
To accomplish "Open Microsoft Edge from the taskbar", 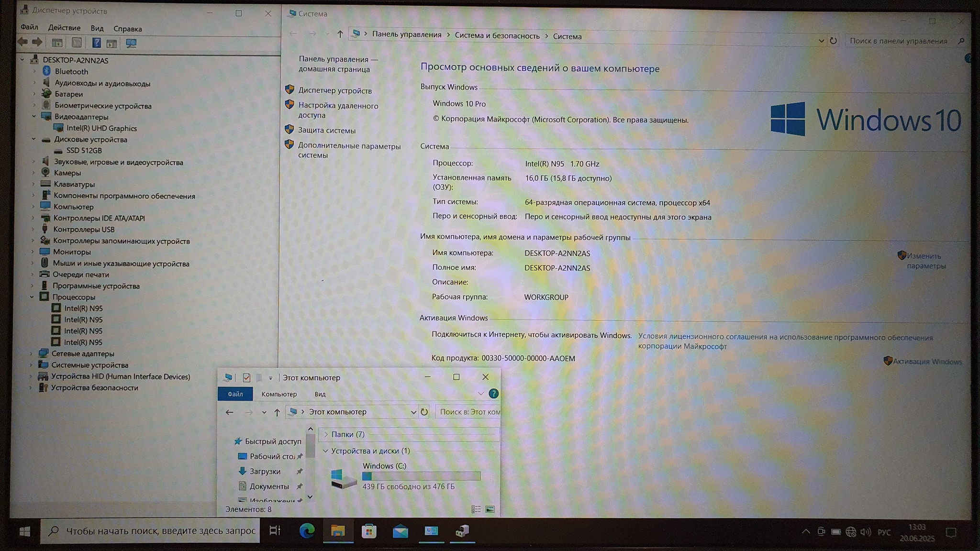I will pyautogui.click(x=307, y=530).
